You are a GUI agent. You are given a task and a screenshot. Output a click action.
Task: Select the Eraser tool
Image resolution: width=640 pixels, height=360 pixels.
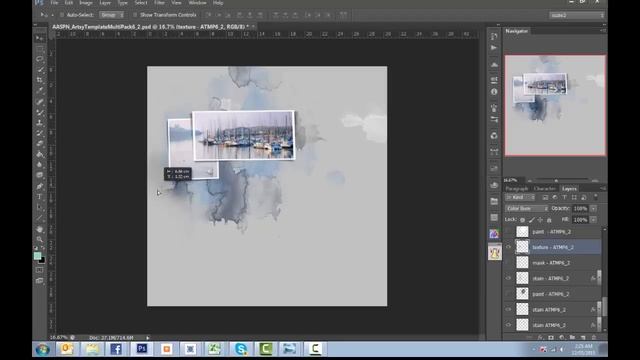tap(40, 144)
